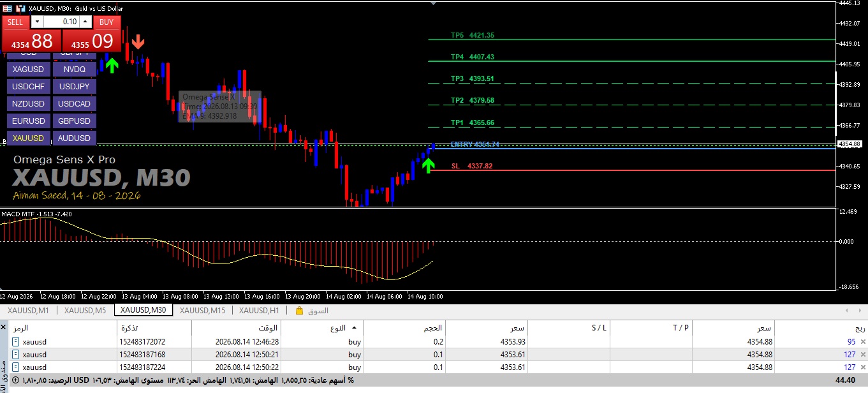The height and width of the screenshot is (393, 868).
Task: Switch chart to USDCHF symbol button
Action: tap(29, 87)
